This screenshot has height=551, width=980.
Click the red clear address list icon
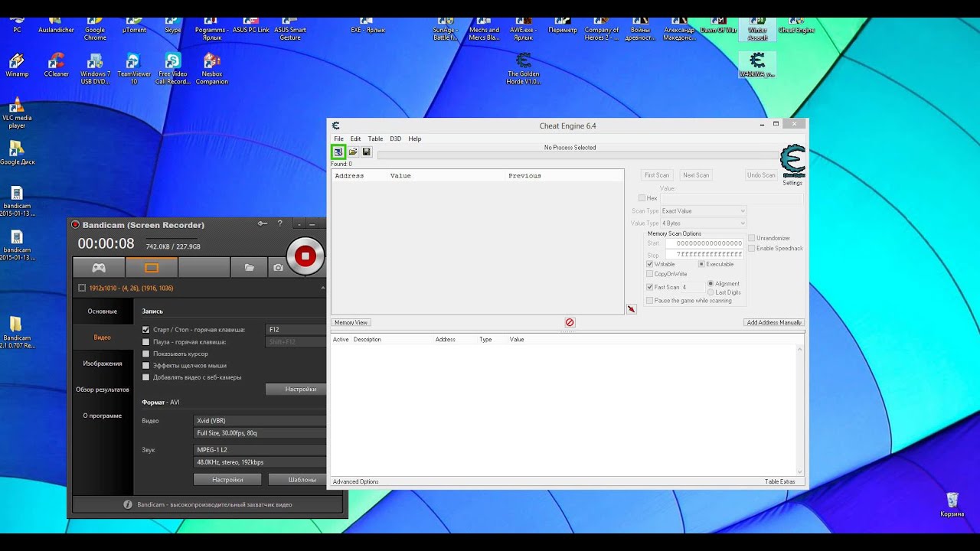coord(570,323)
